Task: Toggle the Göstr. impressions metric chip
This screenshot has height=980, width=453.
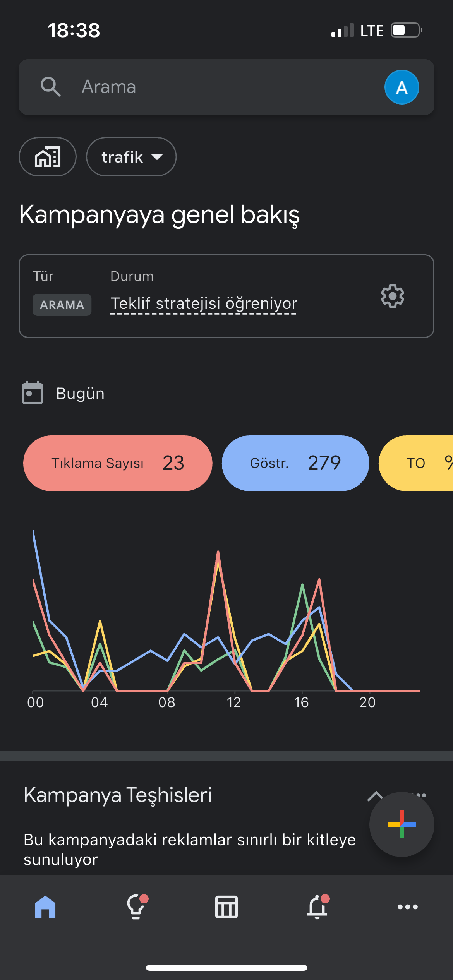Action: [x=295, y=463]
